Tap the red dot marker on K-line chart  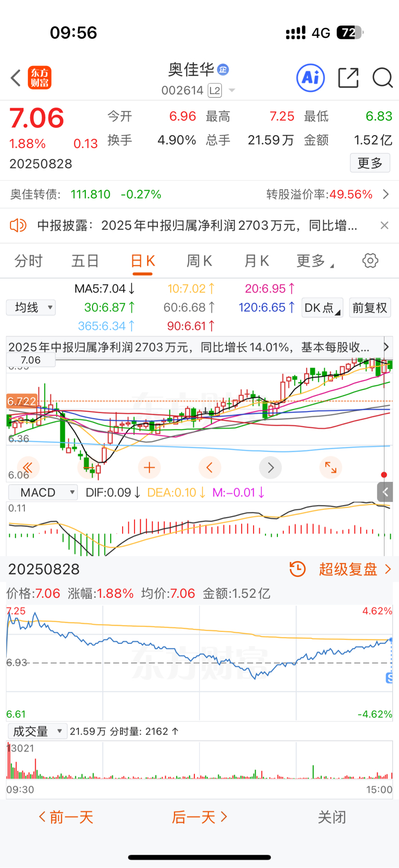pos(384,475)
